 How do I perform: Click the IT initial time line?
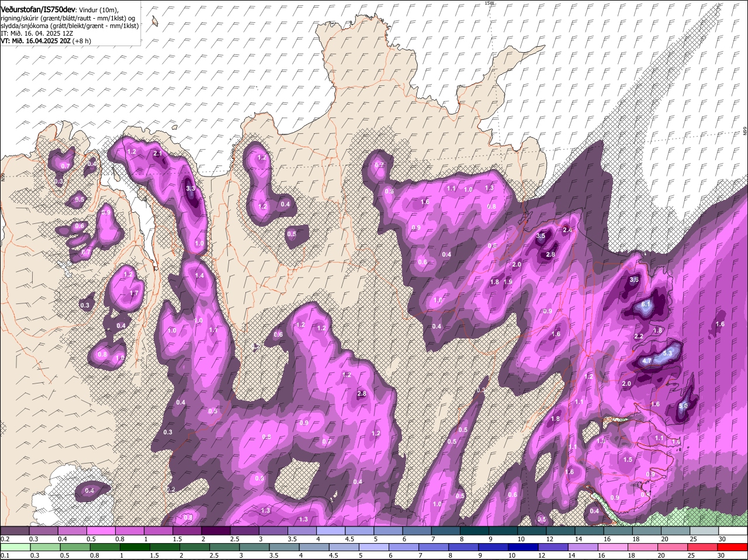(37, 33)
